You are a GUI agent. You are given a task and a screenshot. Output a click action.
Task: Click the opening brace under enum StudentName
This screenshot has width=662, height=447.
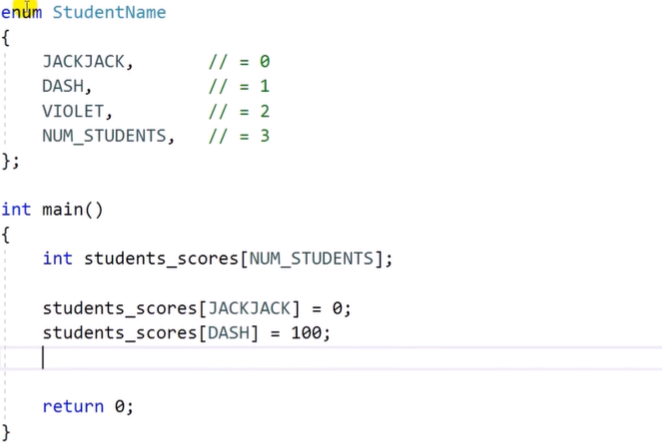tap(6, 38)
